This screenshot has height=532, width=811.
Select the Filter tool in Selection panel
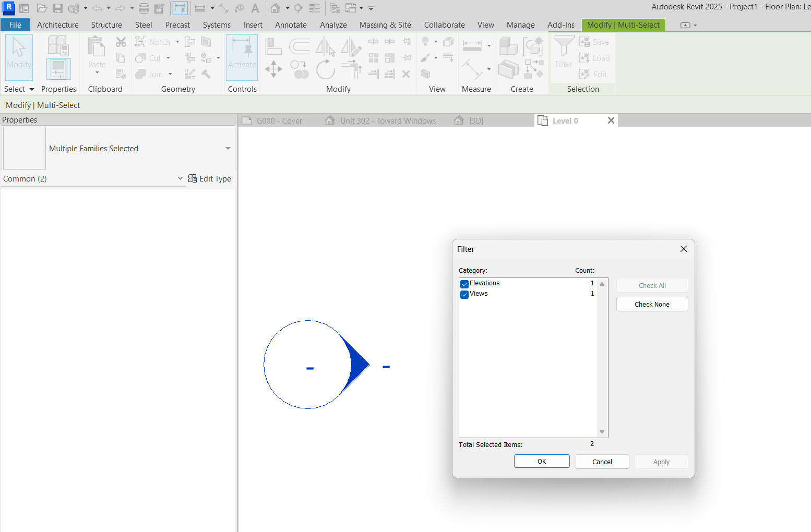coord(563,50)
